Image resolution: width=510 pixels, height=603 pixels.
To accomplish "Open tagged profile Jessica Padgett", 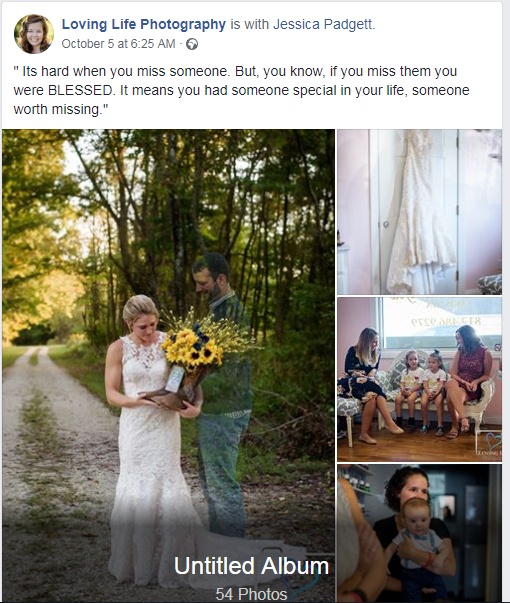I will (x=323, y=24).
